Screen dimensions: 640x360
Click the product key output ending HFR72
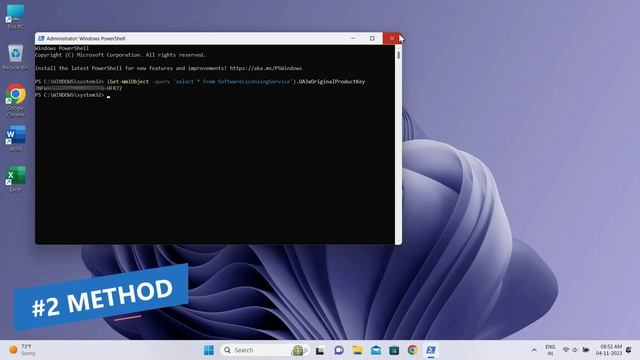[78, 88]
